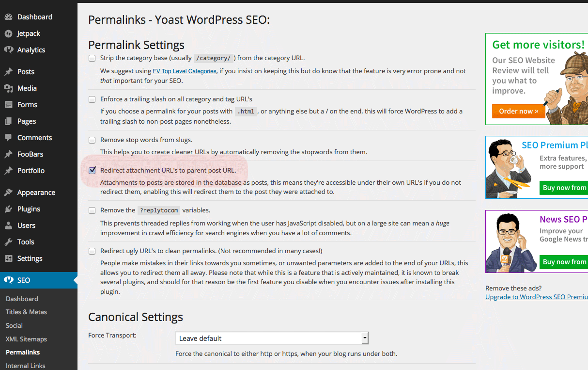Click the Order now button
This screenshot has width=588, height=370.
[519, 111]
